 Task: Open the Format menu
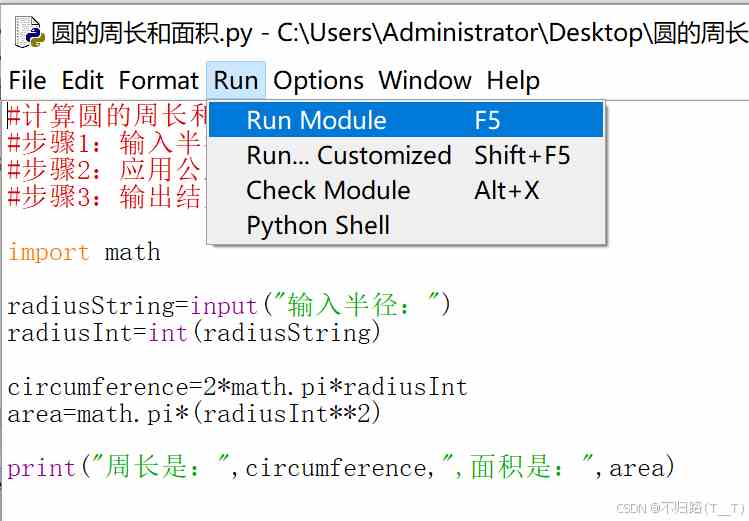[158, 80]
